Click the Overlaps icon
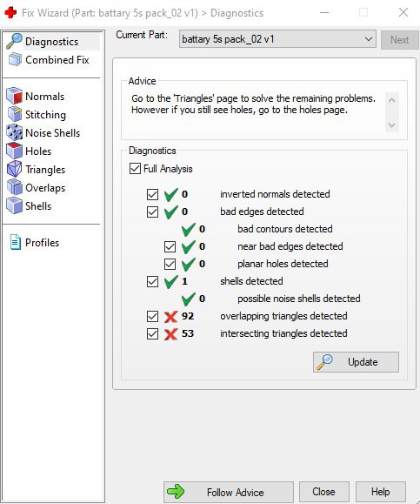 tap(14, 187)
